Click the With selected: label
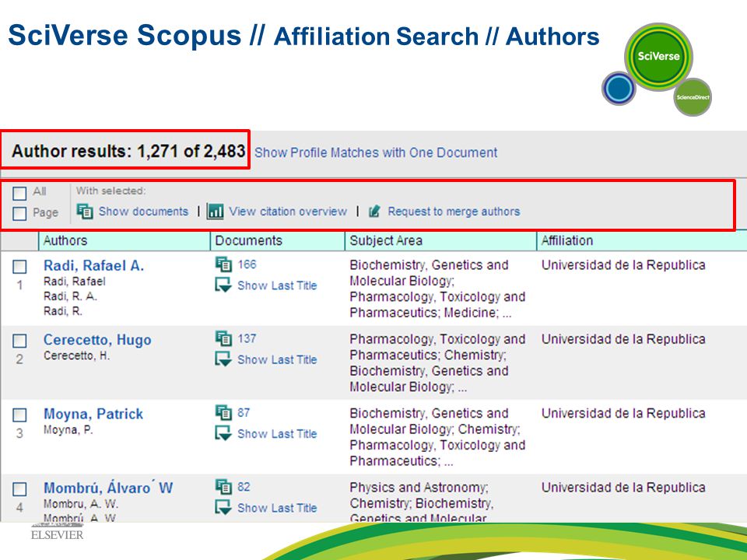This screenshot has width=747, height=560. (111, 191)
